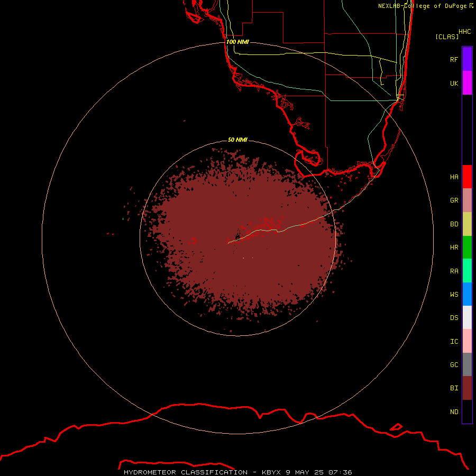This screenshot has width=476, height=476.
Task: Click the UK legend label
Action: coord(454,83)
